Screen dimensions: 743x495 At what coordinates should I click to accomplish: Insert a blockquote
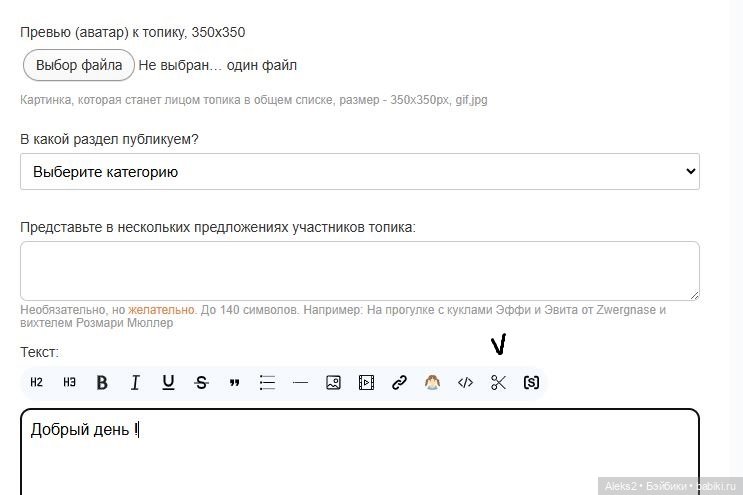234,382
